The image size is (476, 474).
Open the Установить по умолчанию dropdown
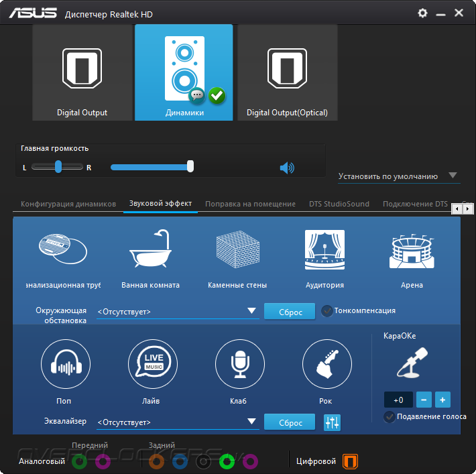(399, 176)
